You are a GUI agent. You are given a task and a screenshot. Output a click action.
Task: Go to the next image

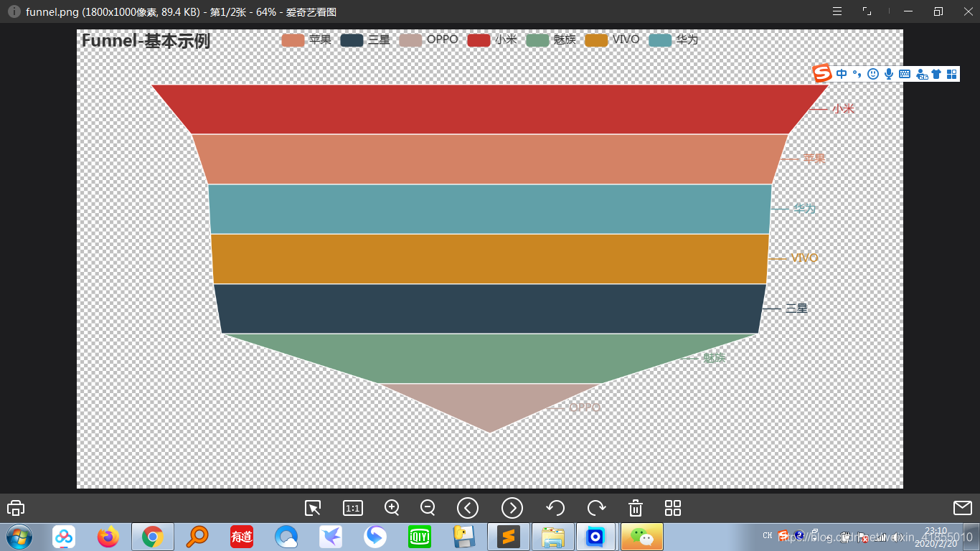[512, 508]
